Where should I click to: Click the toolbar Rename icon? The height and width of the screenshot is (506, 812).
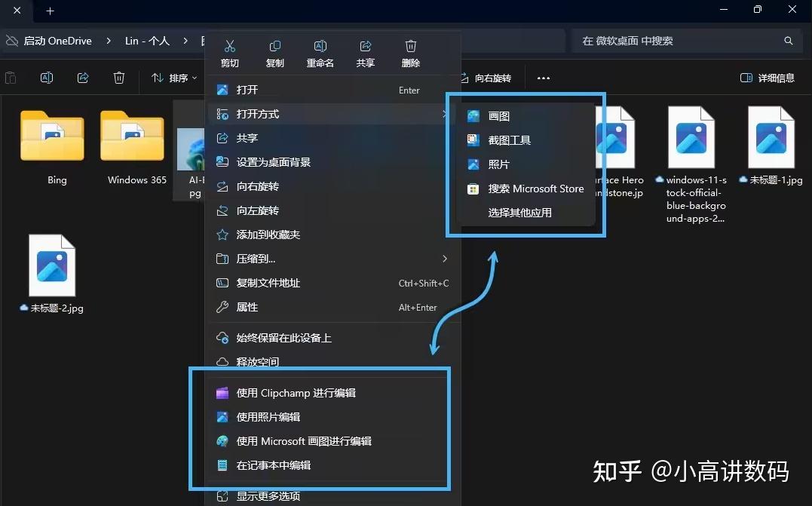[x=47, y=78]
